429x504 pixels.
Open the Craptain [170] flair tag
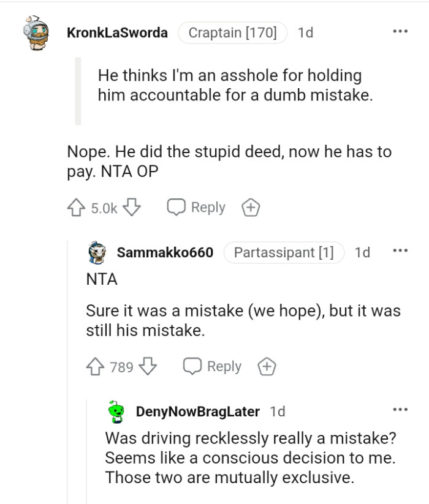coord(232,32)
